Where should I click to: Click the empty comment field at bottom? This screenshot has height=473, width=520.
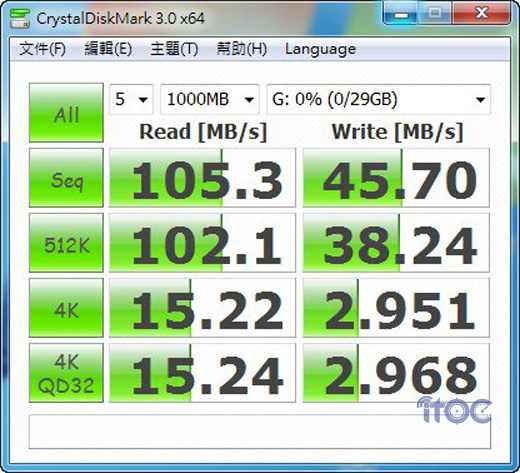(260, 432)
